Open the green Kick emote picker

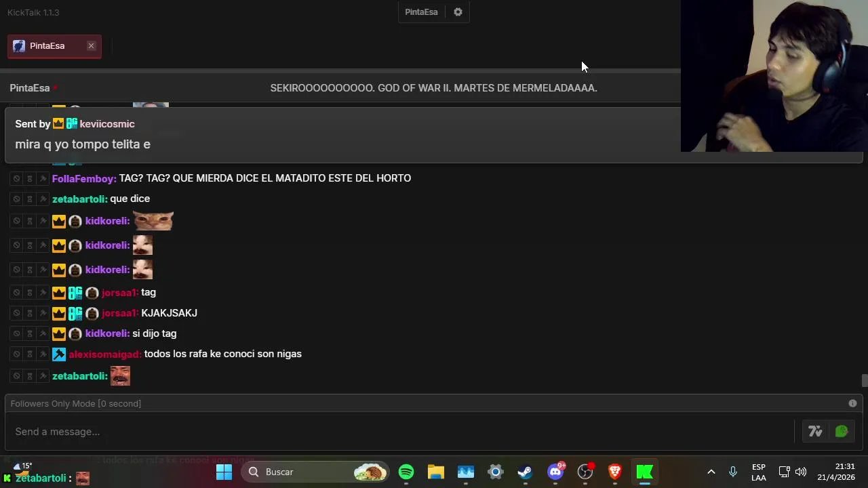click(x=842, y=431)
